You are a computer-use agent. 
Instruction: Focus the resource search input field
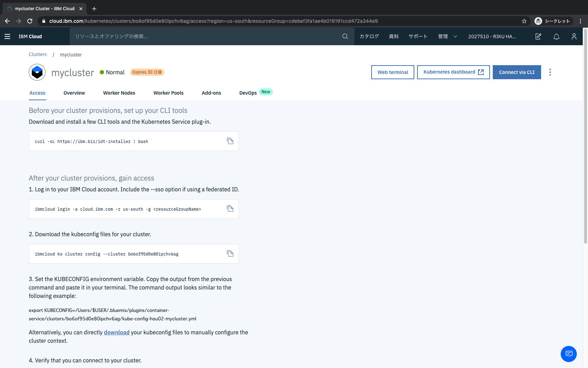(x=207, y=36)
